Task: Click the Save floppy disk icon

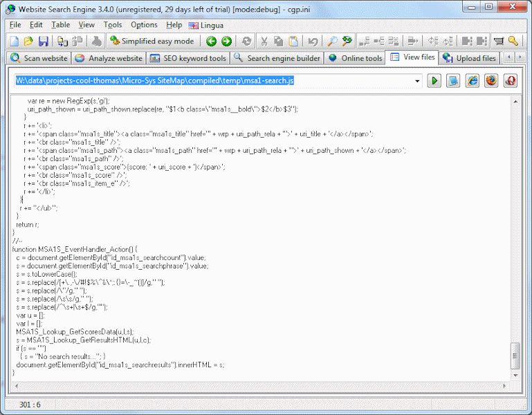Action: 44,41
